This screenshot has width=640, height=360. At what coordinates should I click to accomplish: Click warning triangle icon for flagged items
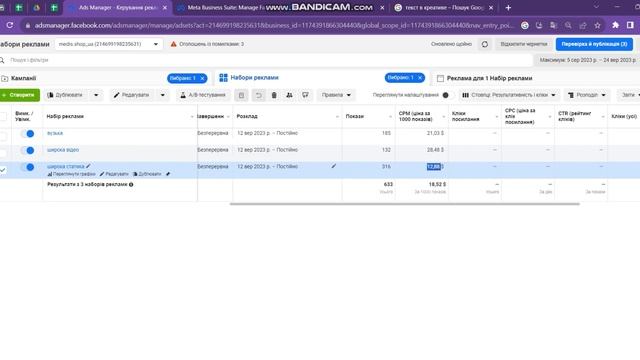tap(173, 44)
